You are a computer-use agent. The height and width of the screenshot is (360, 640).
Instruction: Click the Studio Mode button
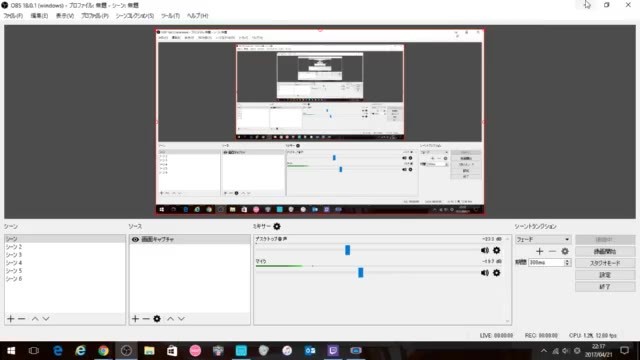click(605, 263)
